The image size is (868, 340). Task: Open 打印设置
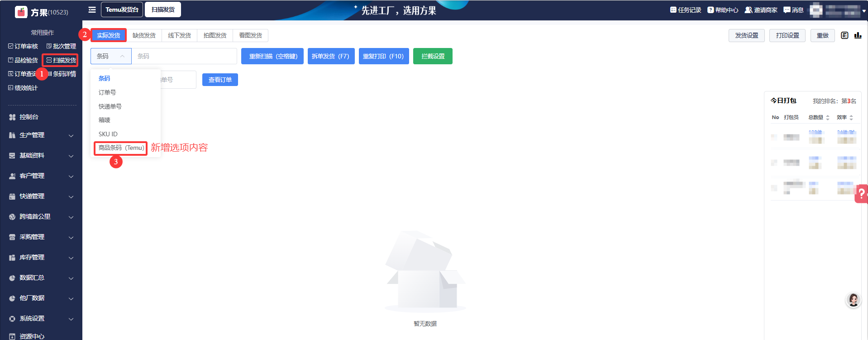787,35
